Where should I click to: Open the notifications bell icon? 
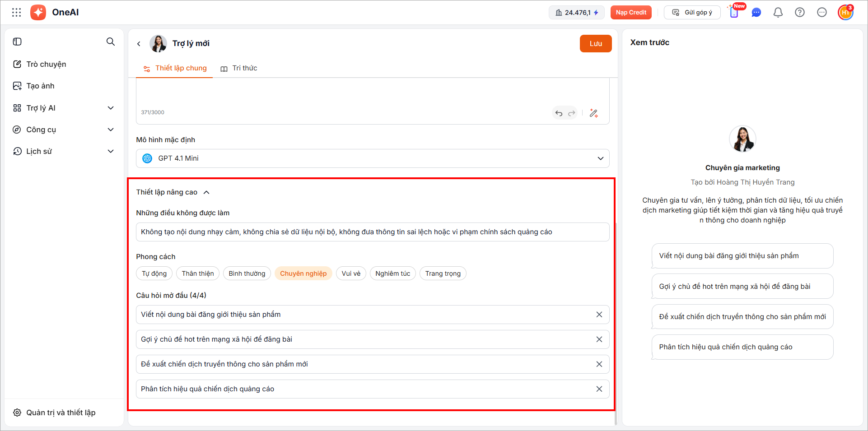click(778, 13)
